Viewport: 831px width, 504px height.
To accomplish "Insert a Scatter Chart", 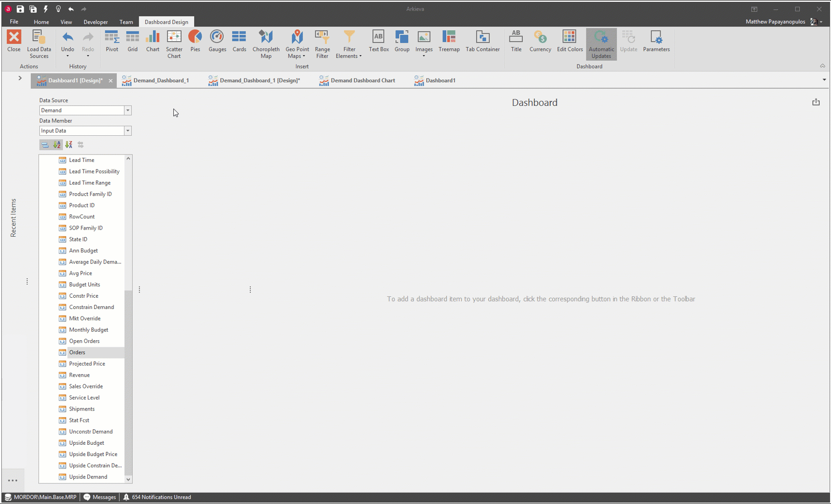I will (174, 44).
